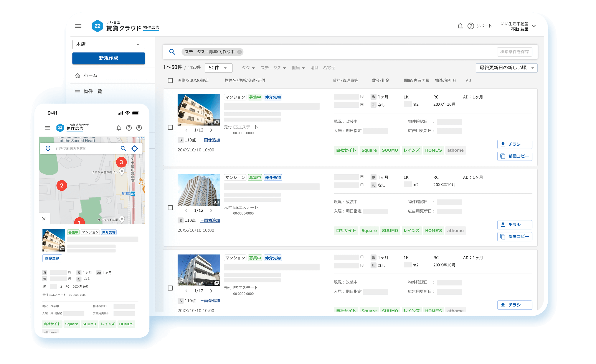
Task: Click the 検索条件を保存 button
Action: [x=515, y=52]
